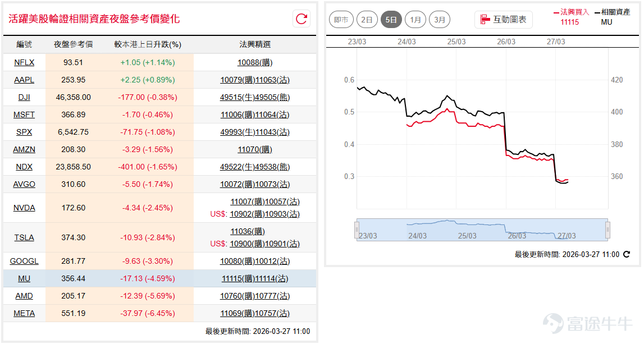
Task: Open the MSFT ticker link
Action: (24, 114)
